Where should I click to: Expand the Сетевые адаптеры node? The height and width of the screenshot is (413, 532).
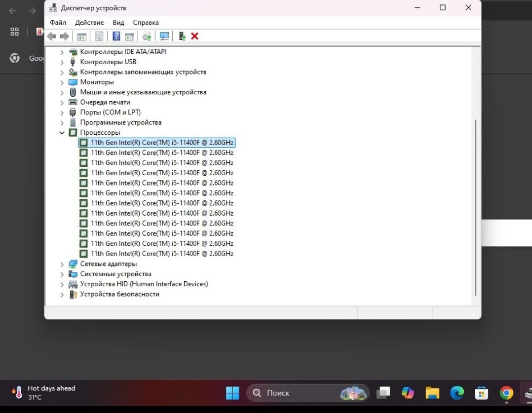coord(62,264)
